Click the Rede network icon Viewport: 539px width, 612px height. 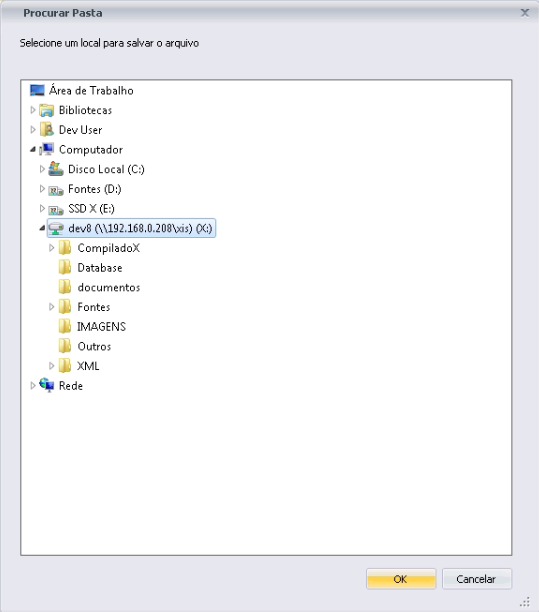47,385
